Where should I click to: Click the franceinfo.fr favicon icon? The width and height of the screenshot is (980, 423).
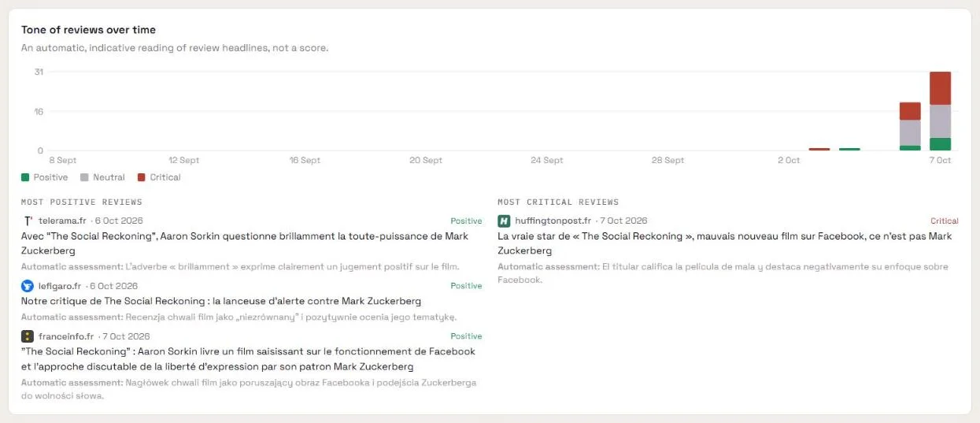click(x=28, y=336)
